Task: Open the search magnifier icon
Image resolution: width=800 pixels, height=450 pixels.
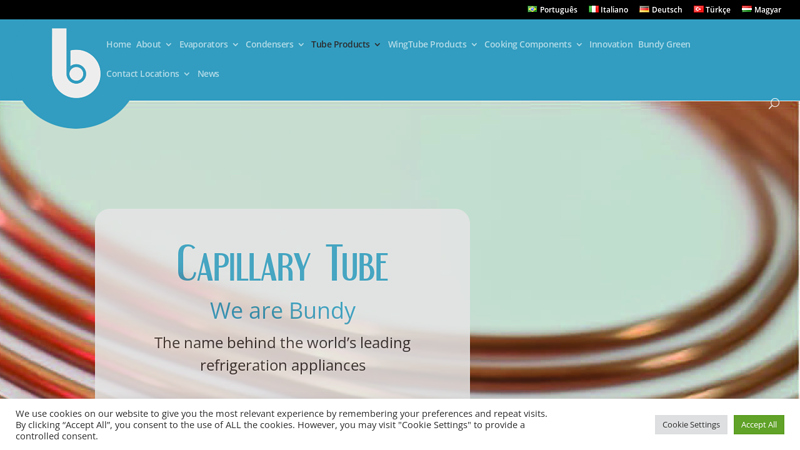Action: pos(774,104)
